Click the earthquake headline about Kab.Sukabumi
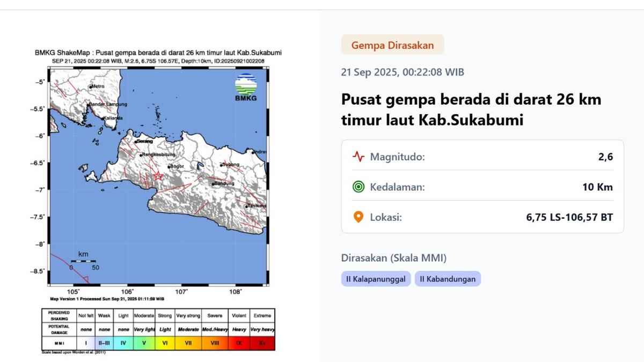 (471, 110)
